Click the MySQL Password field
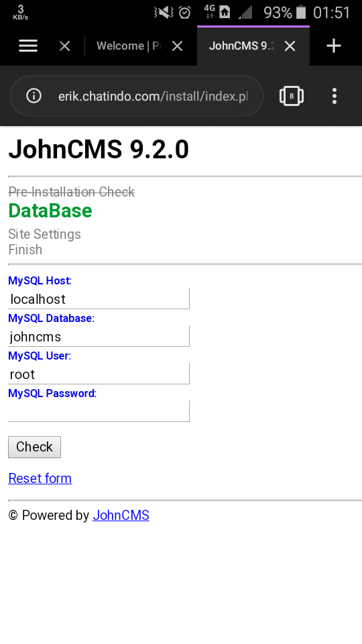362x644 pixels. pyautogui.click(x=99, y=411)
